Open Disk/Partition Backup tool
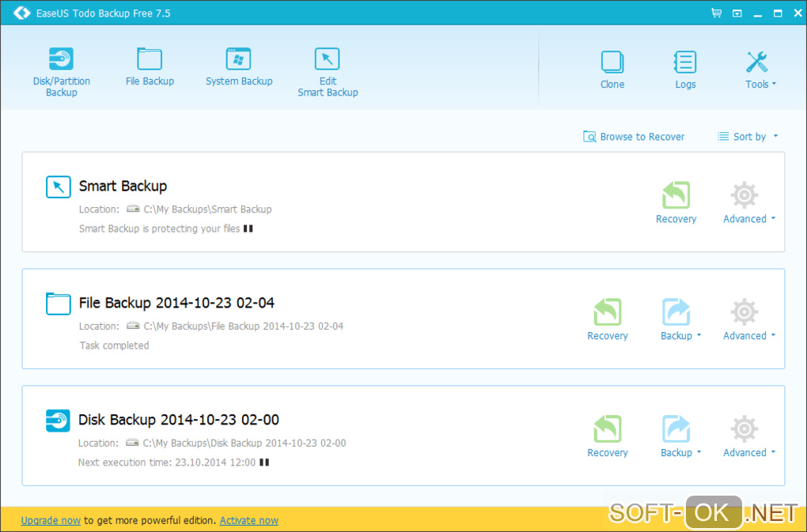Screen dimensions: 807x532 coord(61,72)
